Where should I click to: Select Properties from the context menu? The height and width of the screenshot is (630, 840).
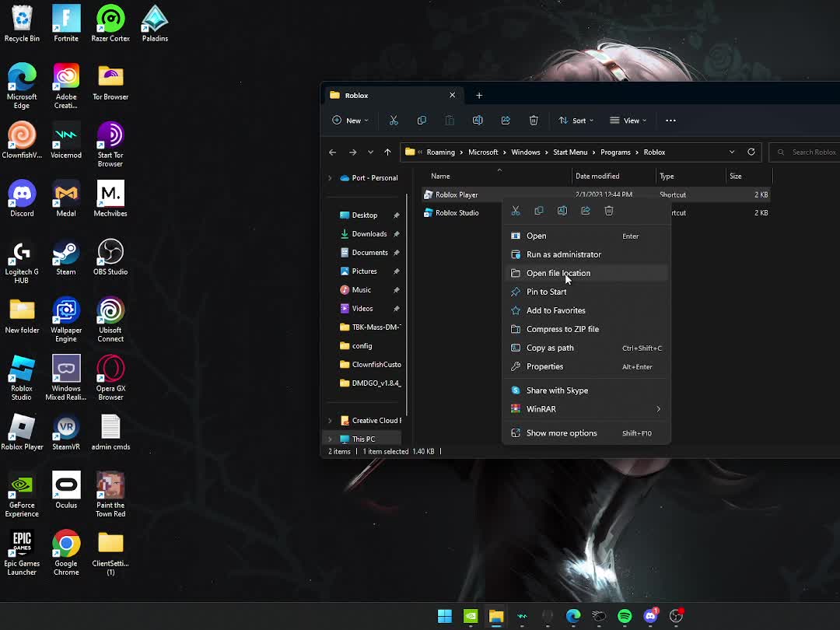tap(544, 366)
